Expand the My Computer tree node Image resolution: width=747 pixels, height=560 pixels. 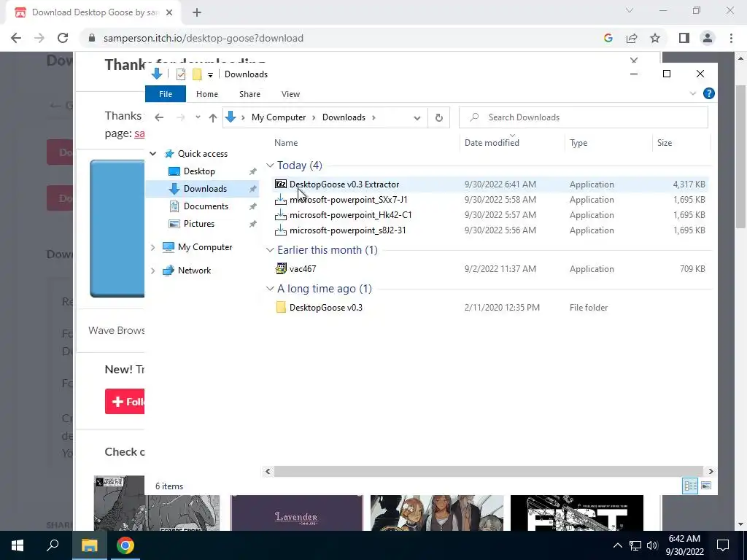tap(153, 247)
